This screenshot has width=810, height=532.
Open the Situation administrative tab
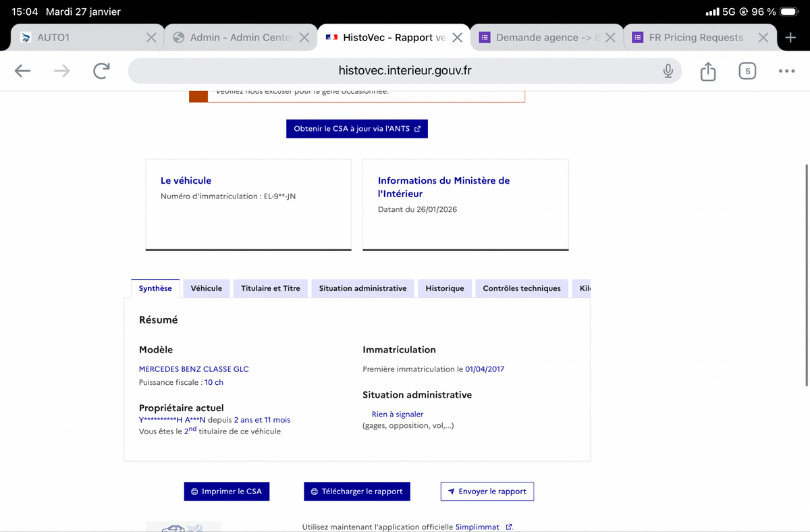(x=362, y=288)
